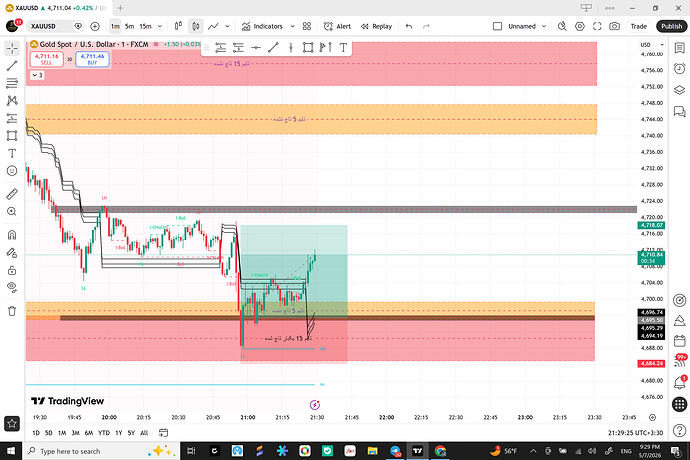Open the USD currency dropdown
This screenshot has height=460, width=690.
pyautogui.click(x=652, y=45)
